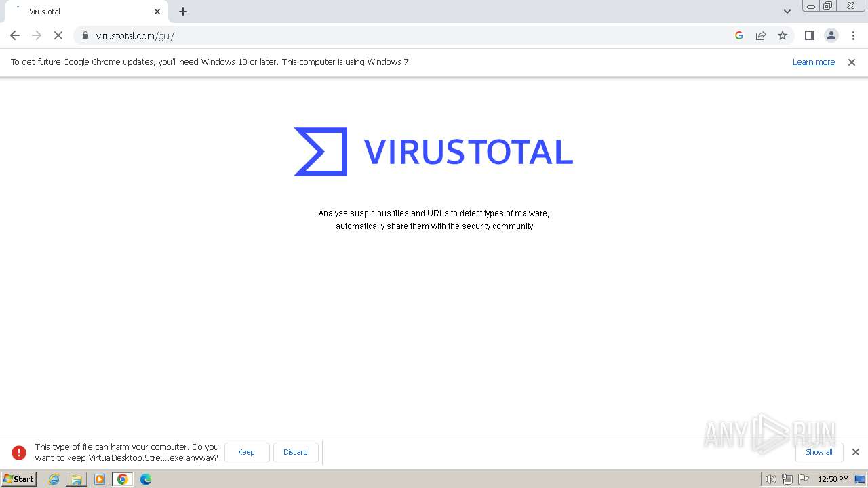The height and width of the screenshot is (488, 868).
Task: Open Action Center flag icon
Action: point(804,479)
